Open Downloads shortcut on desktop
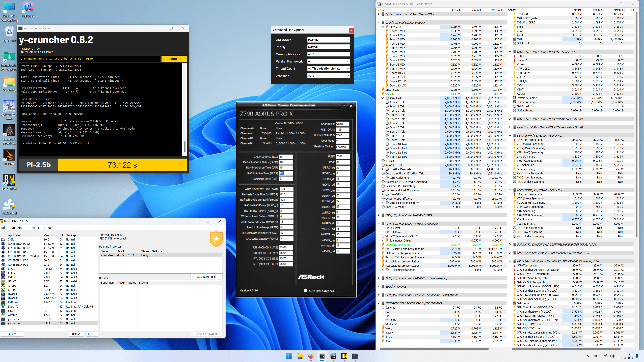Screen dimensions: 644x362 click(9, 61)
